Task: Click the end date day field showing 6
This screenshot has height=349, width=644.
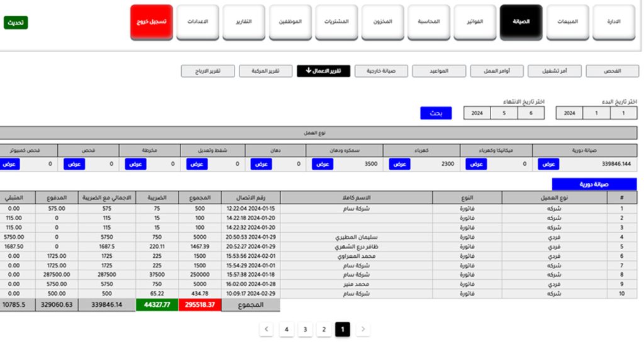Action: tap(531, 113)
